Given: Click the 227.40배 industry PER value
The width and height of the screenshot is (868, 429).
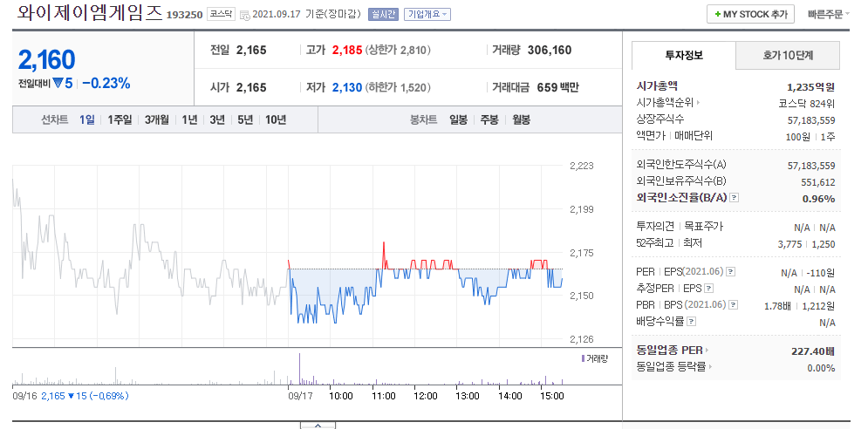Looking at the screenshot, I should [x=813, y=351].
